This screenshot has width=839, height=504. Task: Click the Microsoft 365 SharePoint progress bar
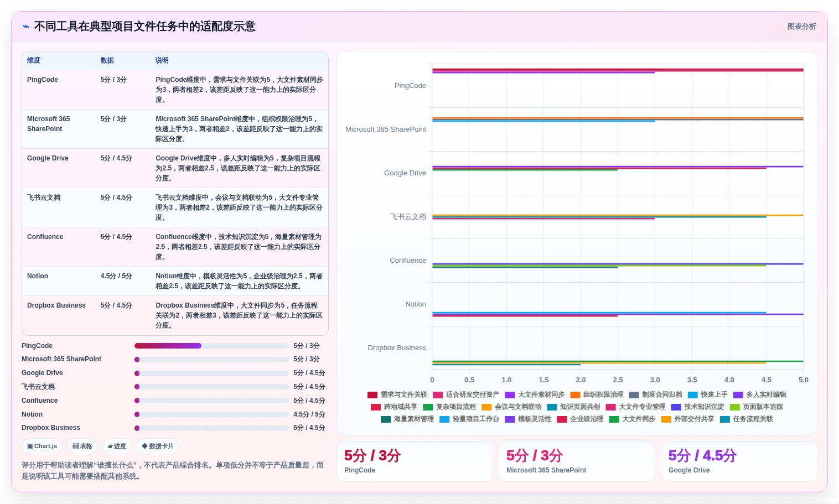[x=211, y=360]
